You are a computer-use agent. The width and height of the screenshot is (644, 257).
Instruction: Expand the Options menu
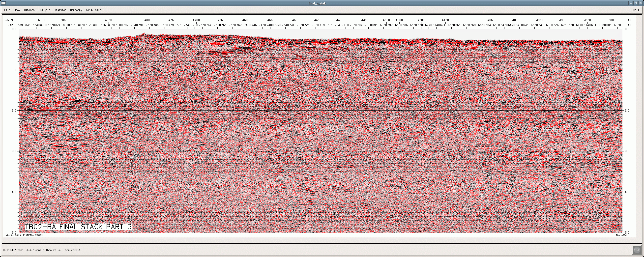(x=29, y=10)
